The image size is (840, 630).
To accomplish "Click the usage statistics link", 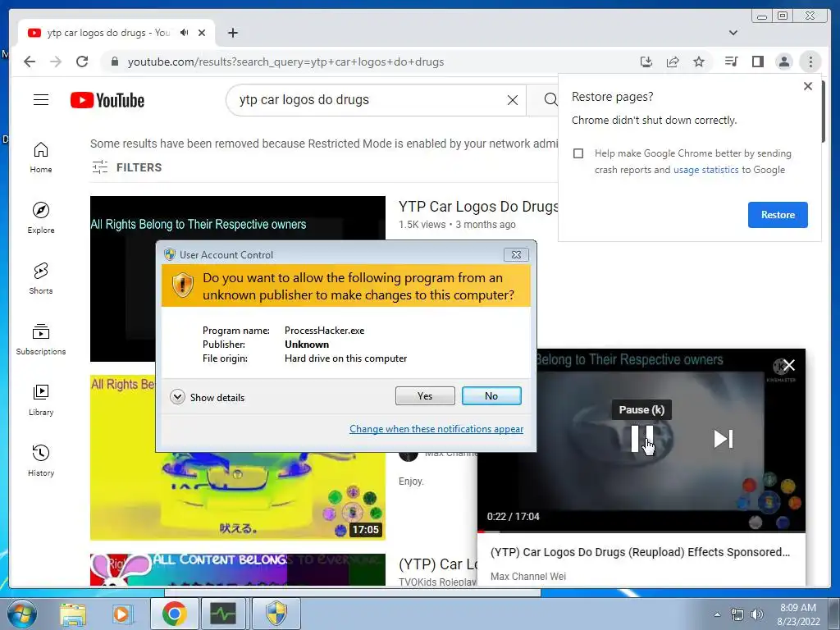I will point(705,170).
